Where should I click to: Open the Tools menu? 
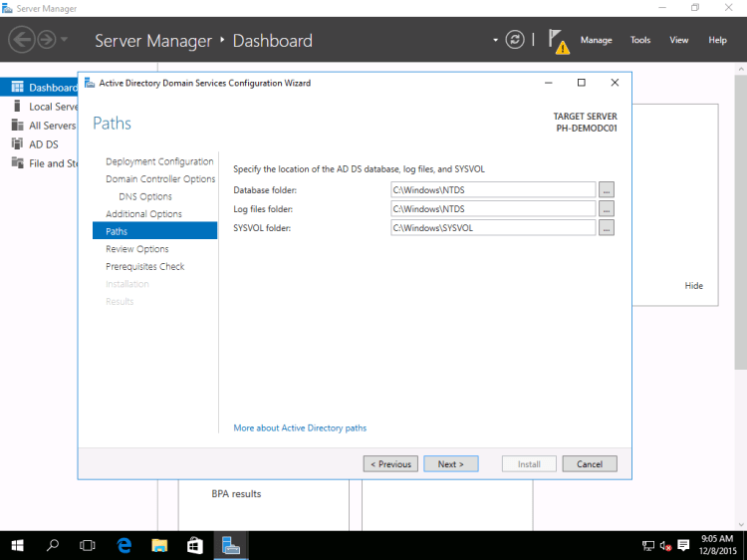(640, 40)
